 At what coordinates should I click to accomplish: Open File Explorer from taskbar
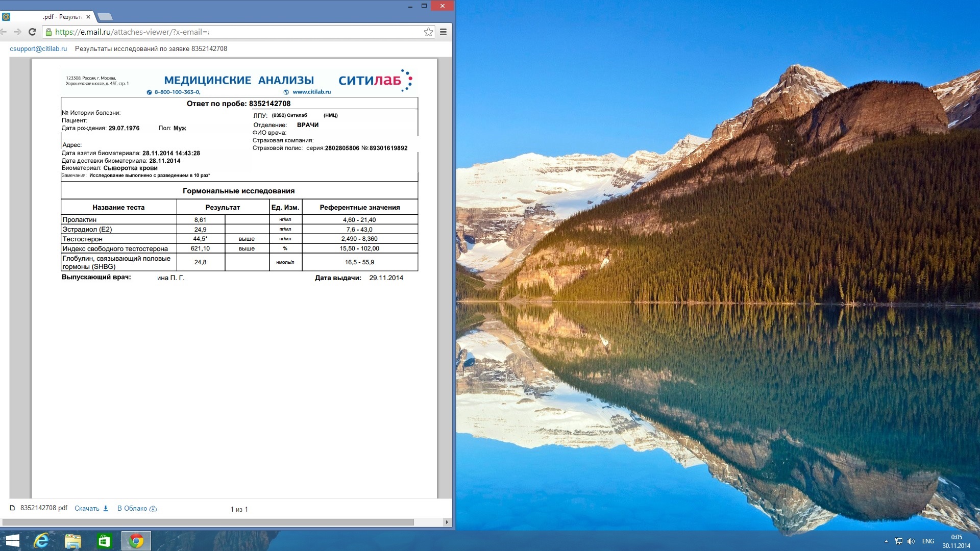(73, 541)
